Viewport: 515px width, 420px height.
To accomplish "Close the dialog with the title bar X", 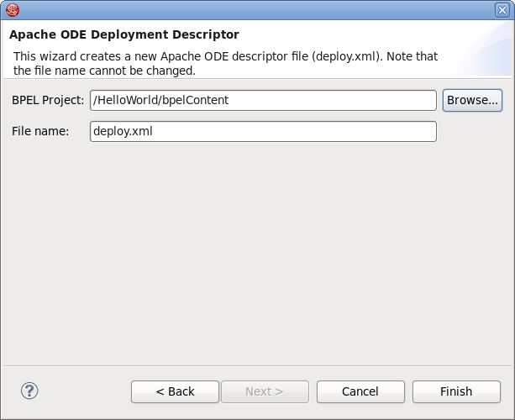I will (x=502, y=10).
